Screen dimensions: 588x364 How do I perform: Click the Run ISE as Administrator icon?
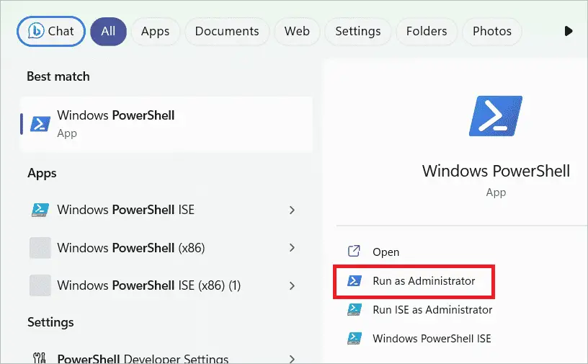(354, 309)
